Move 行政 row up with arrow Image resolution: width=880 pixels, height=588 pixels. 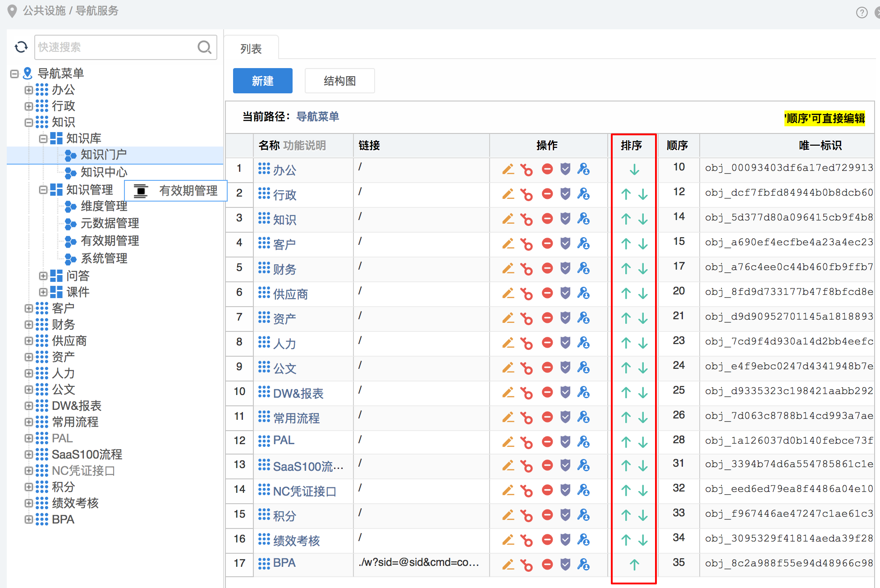click(626, 195)
